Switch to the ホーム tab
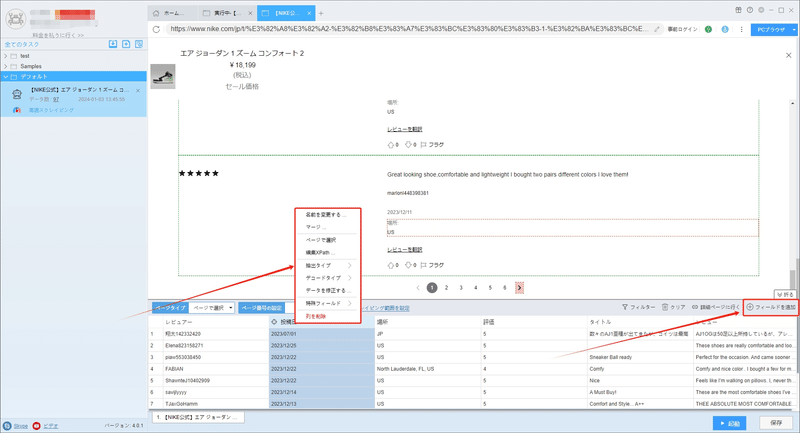 pos(172,13)
